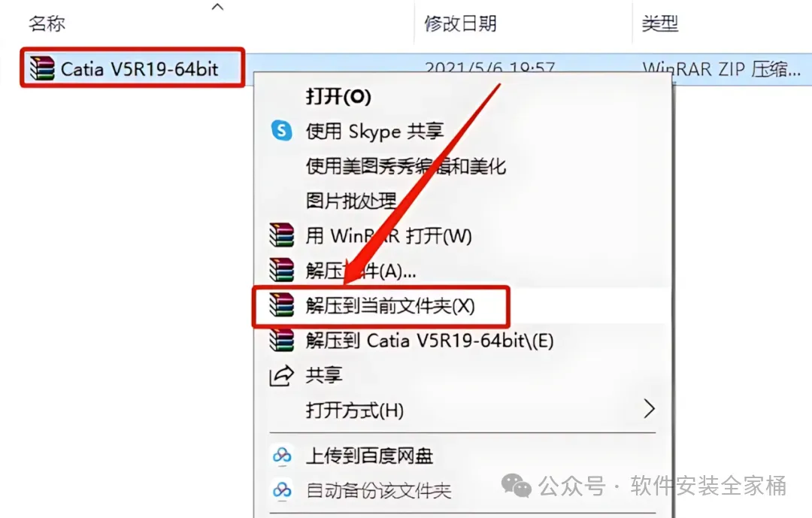The height and width of the screenshot is (518, 812).
Task: Sort by the 类型 column header
Action: 660,23
